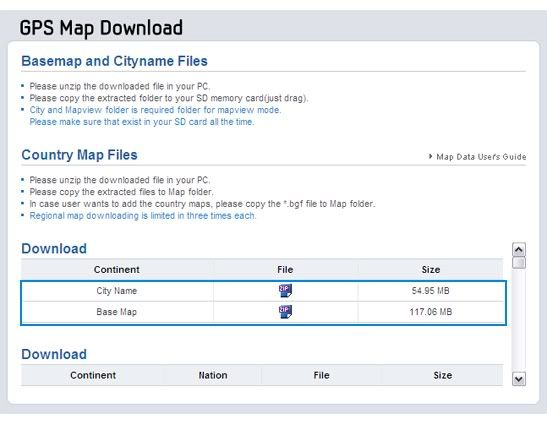Viewport: 547px width, 424px height.
Task: Select the City Name row label
Action: [x=117, y=291]
